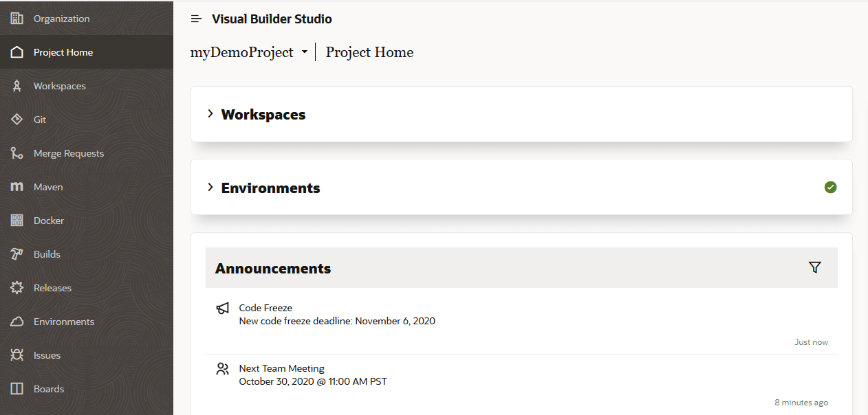This screenshot has height=415, width=868.
Task: Expand the Workspaces panel chevron
Action: [x=210, y=114]
